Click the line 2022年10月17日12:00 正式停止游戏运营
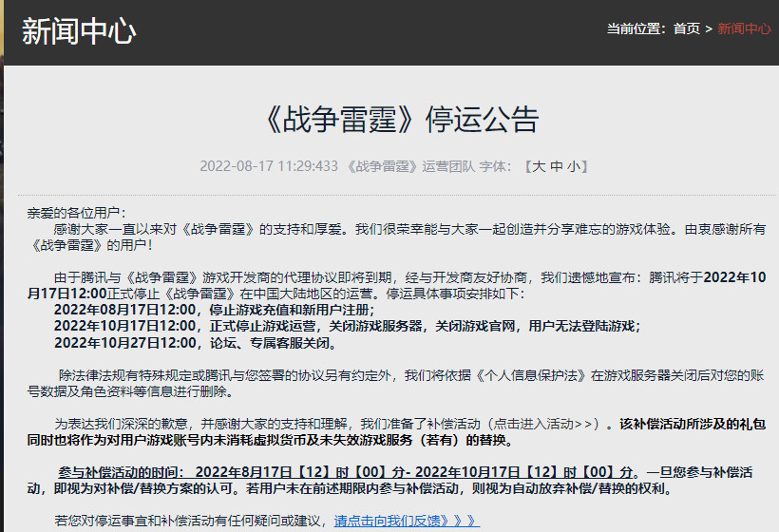This screenshot has height=532, width=779. coord(348,327)
